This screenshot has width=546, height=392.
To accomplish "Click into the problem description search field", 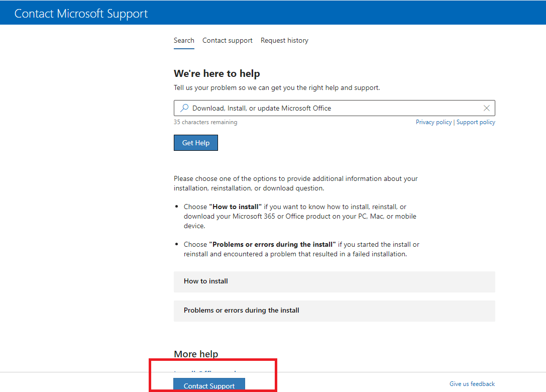I will click(335, 108).
